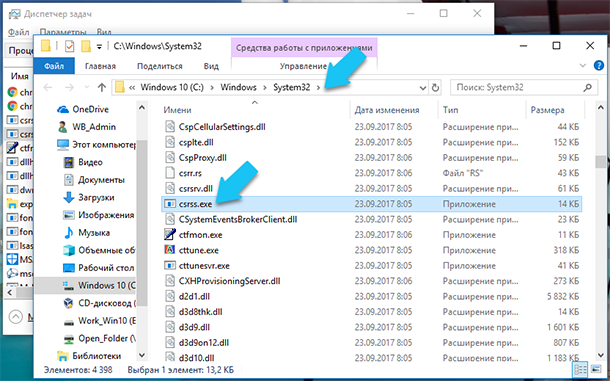Select WB_Admin in navigation pane
This screenshot has height=381, width=610.
94,127
